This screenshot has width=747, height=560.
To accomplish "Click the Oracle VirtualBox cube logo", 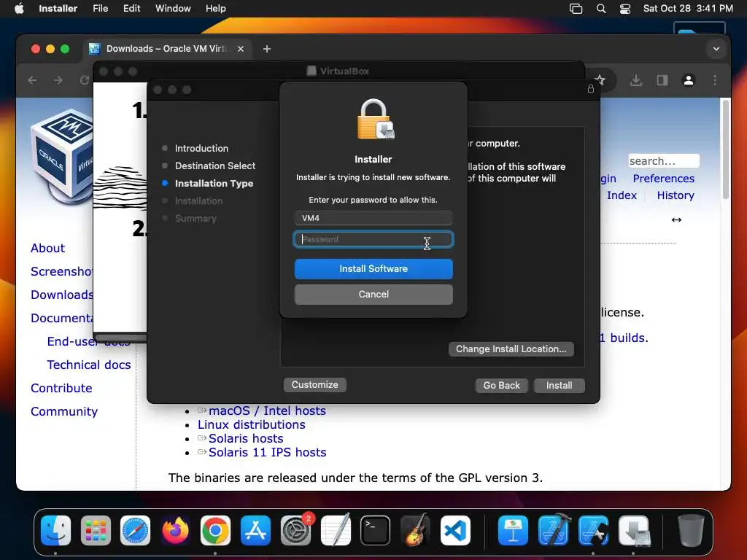I will 62,157.
